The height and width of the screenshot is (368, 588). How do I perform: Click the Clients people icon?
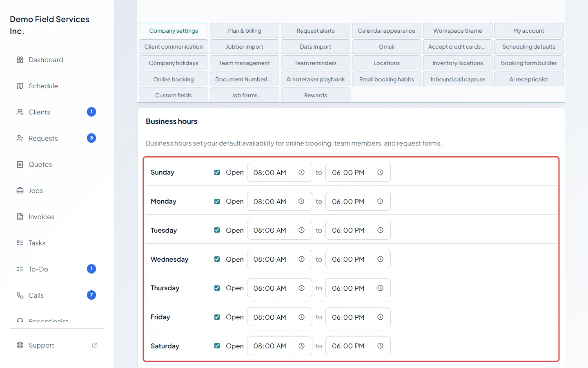pyautogui.click(x=20, y=112)
